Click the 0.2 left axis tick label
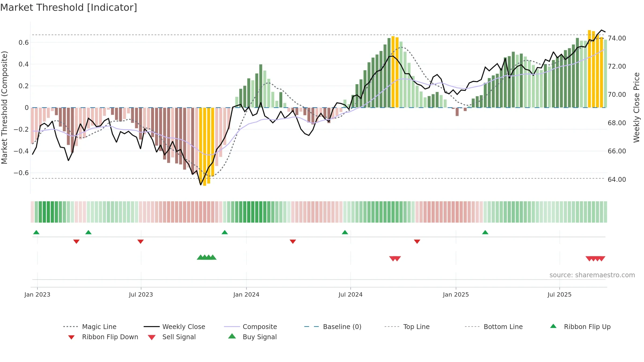This screenshot has height=362, width=644. [24, 86]
